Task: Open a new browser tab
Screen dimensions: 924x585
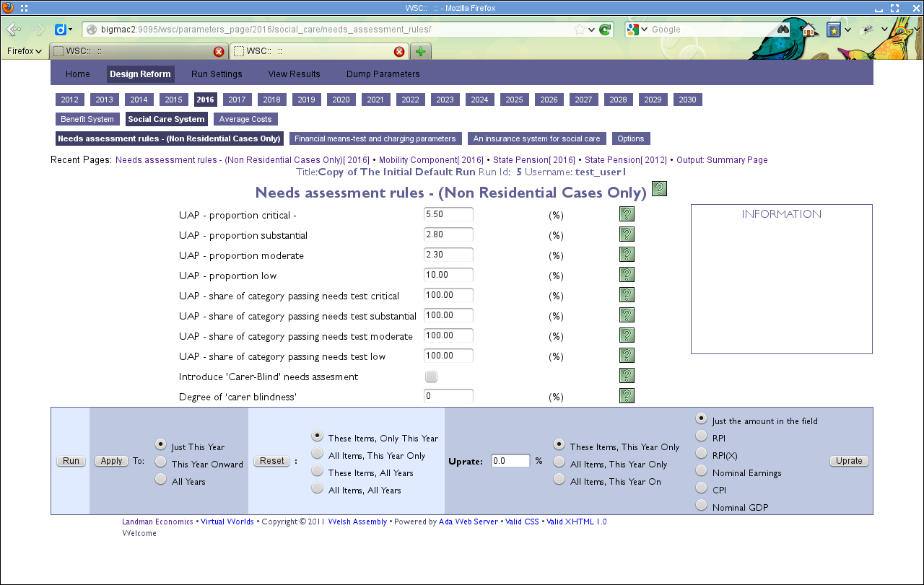Action: point(420,51)
